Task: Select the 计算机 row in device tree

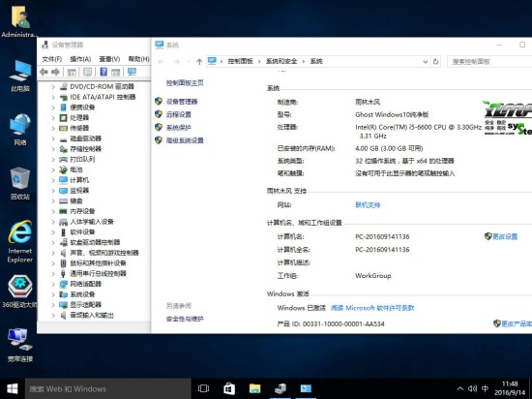Action: (79, 180)
